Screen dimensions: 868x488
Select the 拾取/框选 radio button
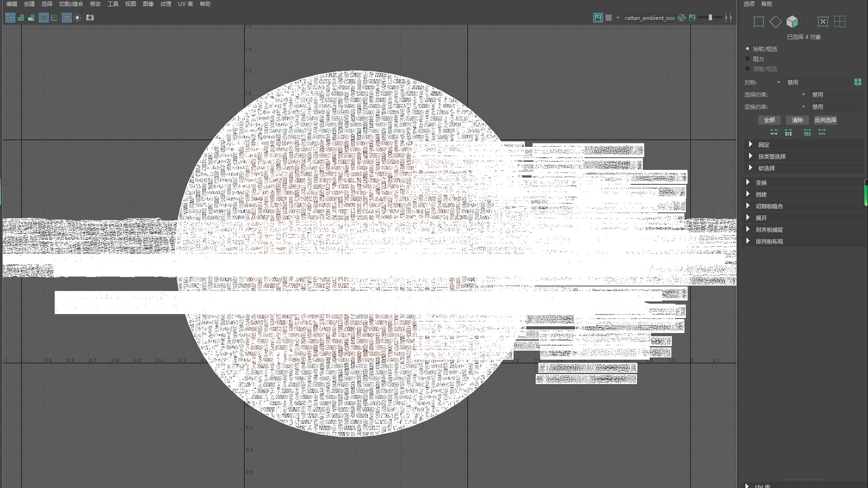pos(748,49)
